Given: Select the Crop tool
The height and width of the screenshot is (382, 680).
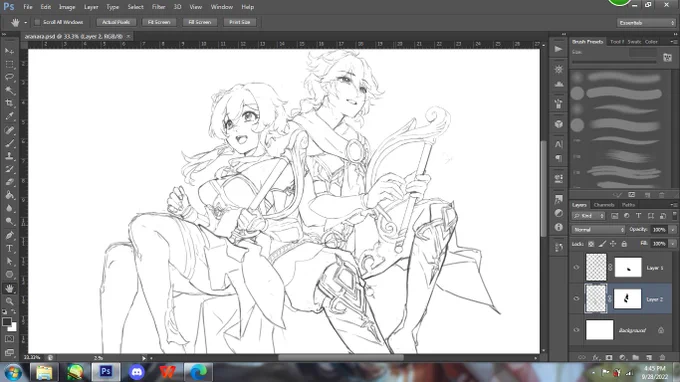Looking at the screenshot, I should 9,103.
